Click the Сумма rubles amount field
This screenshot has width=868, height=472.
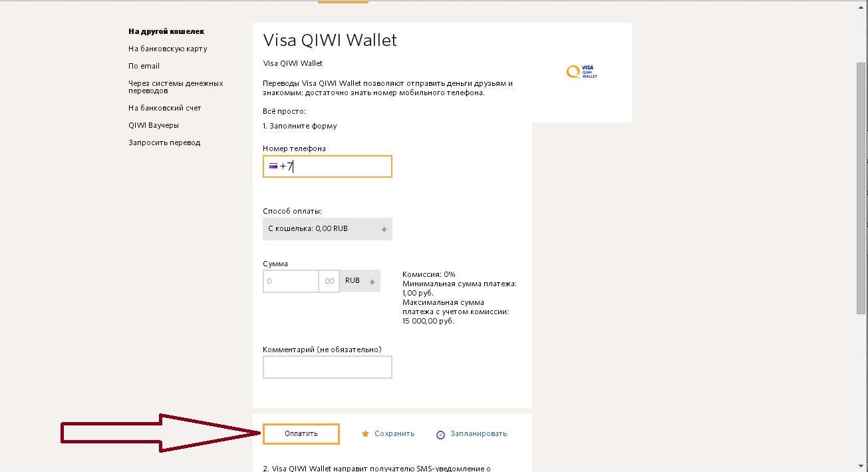291,281
